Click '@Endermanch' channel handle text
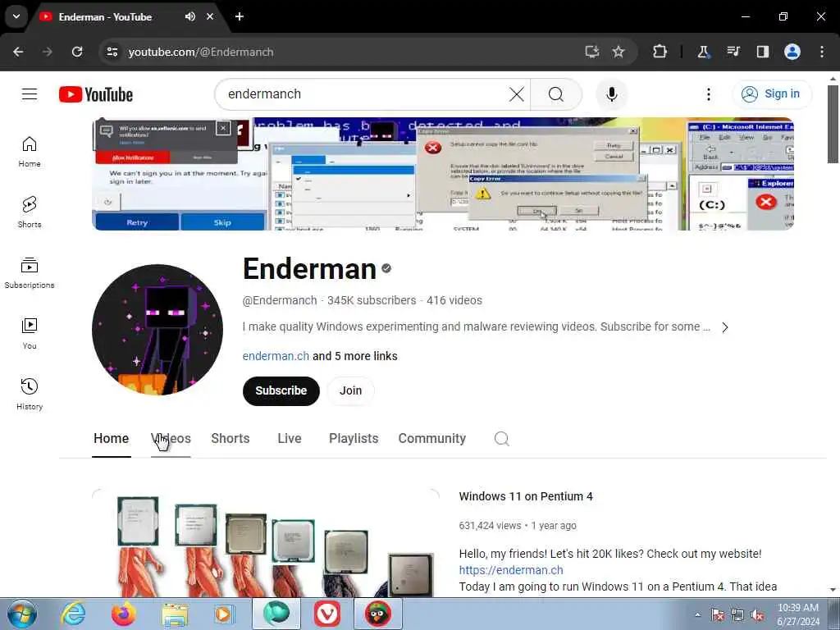This screenshot has width=840, height=630. (x=280, y=300)
